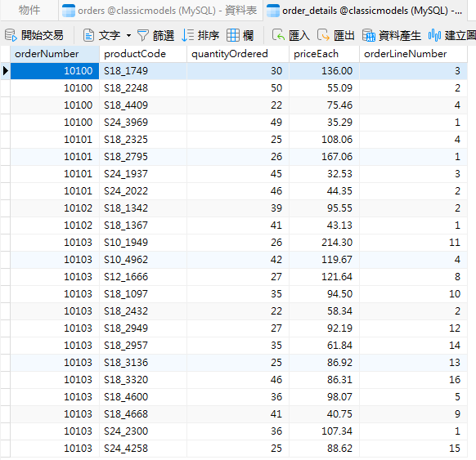Select the S18_1097 cell
476x460 pixels.
tap(143, 294)
